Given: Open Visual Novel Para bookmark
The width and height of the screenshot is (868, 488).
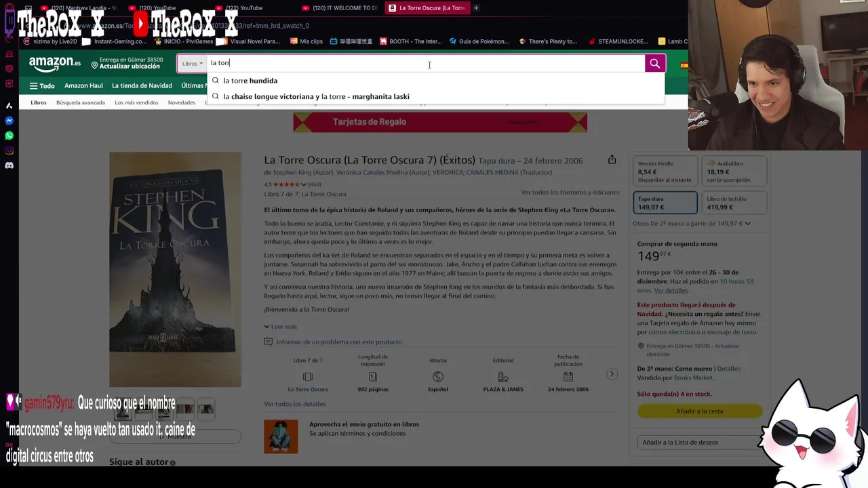Looking at the screenshot, I should [250, 41].
